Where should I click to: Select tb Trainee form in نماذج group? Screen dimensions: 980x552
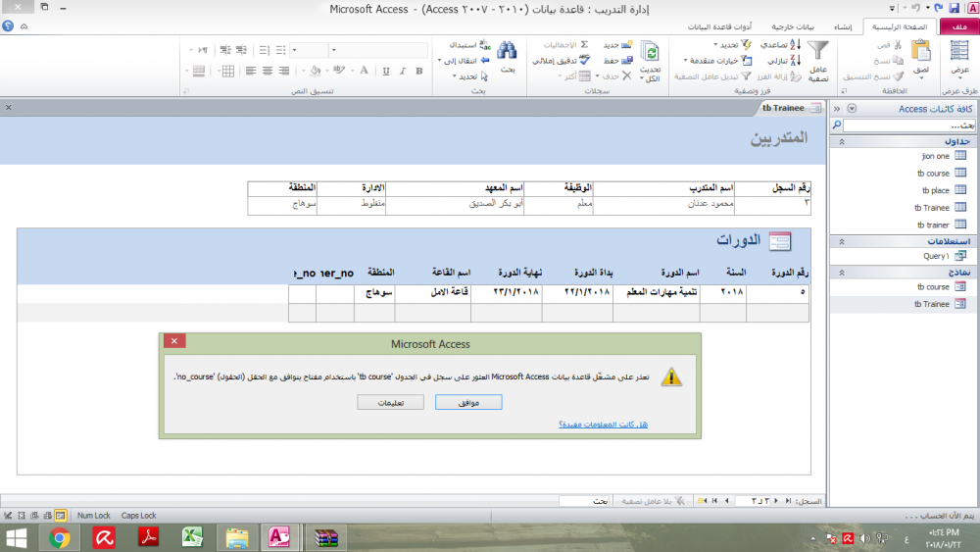point(940,304)
